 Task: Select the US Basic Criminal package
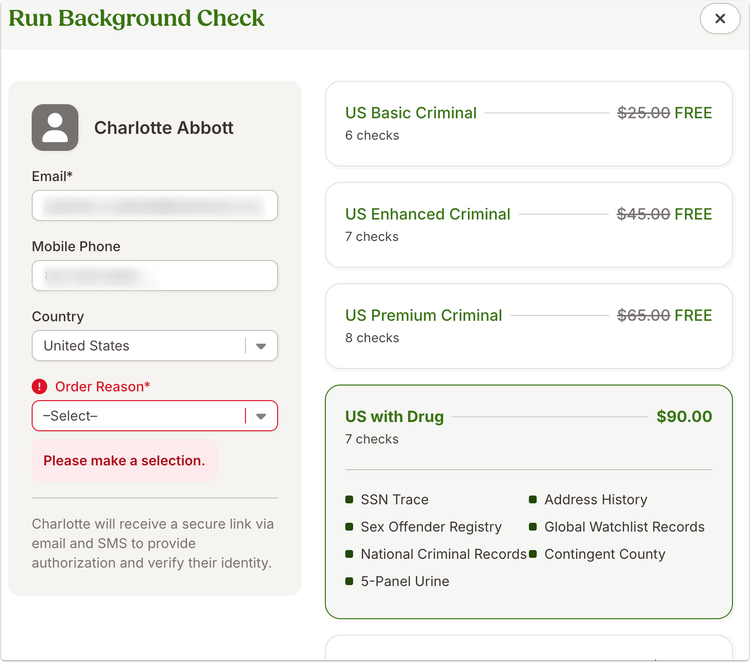[x=529, y=124]
